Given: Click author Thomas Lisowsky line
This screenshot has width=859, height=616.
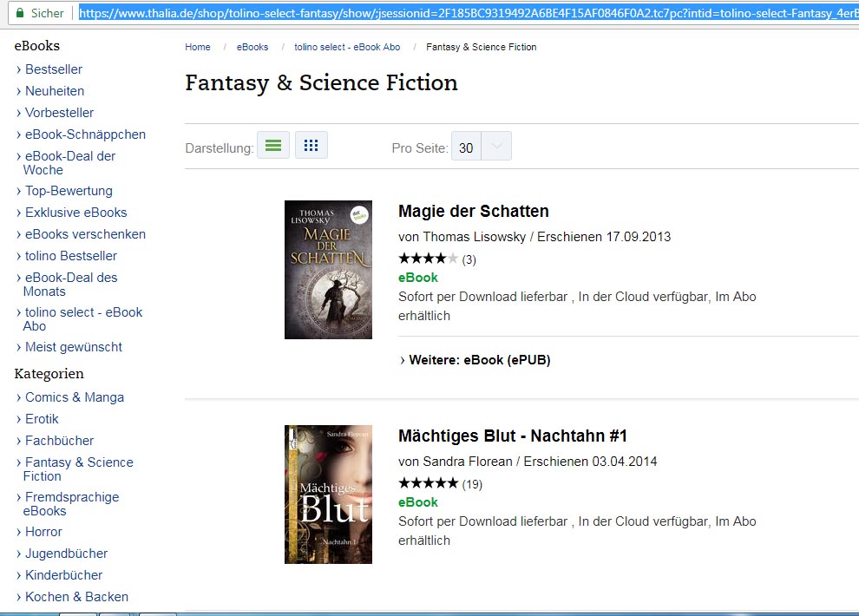Looking at the screenshot, I should click(x=534, y=237).
